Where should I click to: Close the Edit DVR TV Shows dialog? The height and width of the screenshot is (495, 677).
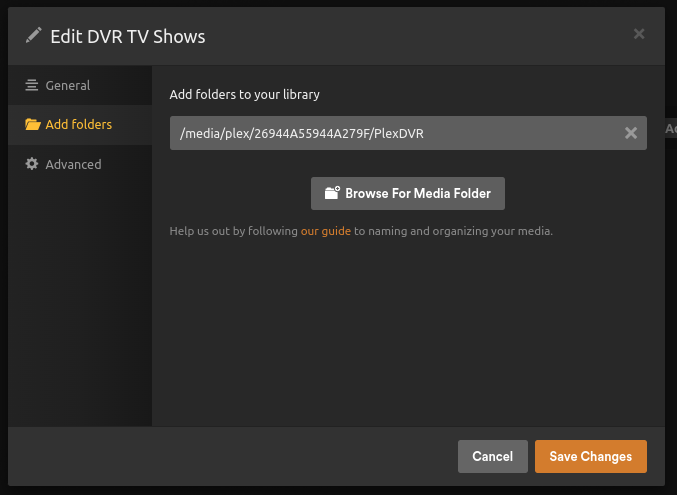pyautogui.click(x=639, y=34)
